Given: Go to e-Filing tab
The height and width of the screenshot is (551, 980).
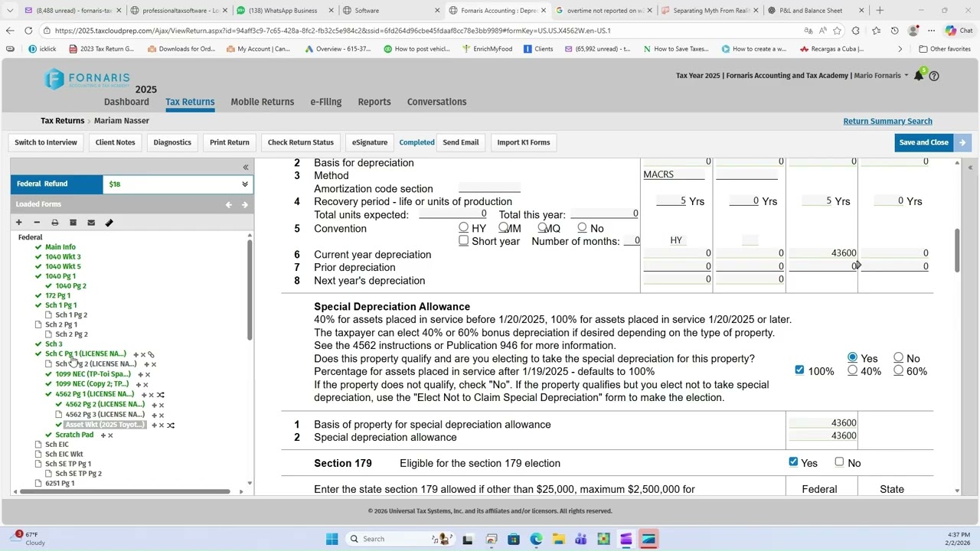Looking at the screenshot, I should tap(326, 102).
